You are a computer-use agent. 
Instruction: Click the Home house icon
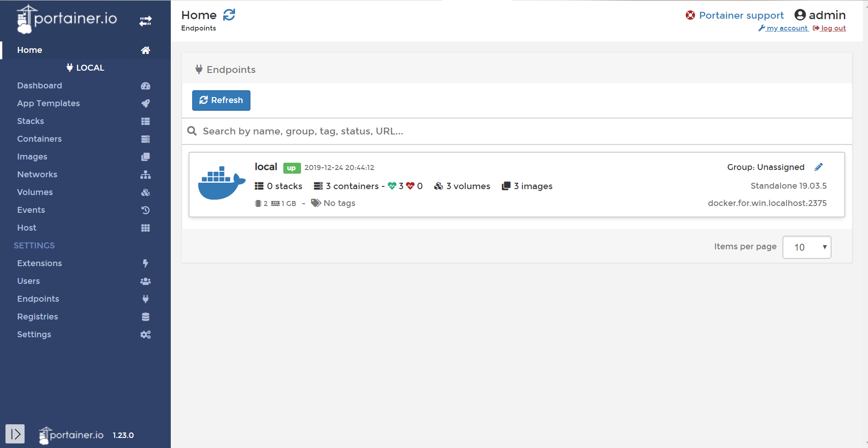[x=145, y=50]
